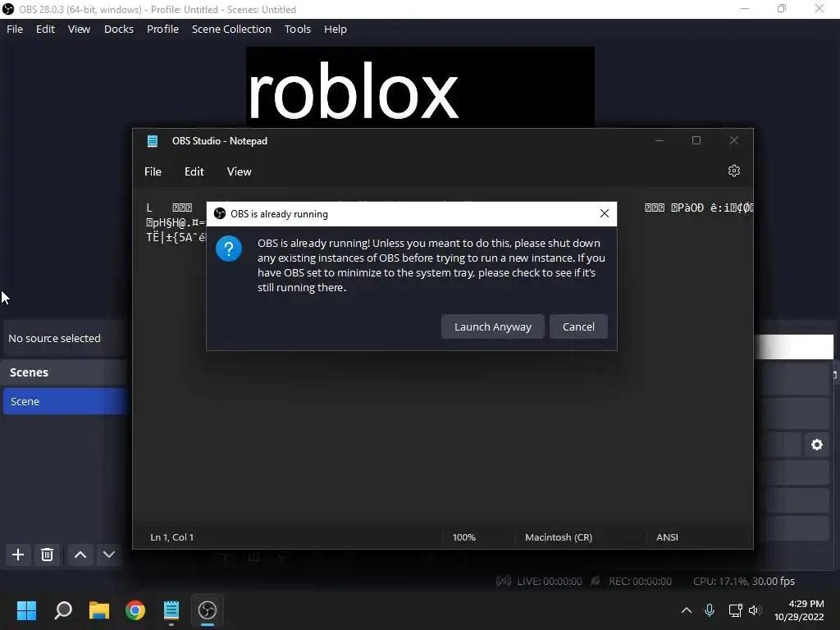Image resolution: width=840 pixels, height=630 pixels.
Task: Click the 'roblox' text preview in OBS
Action: click(353, 92)
